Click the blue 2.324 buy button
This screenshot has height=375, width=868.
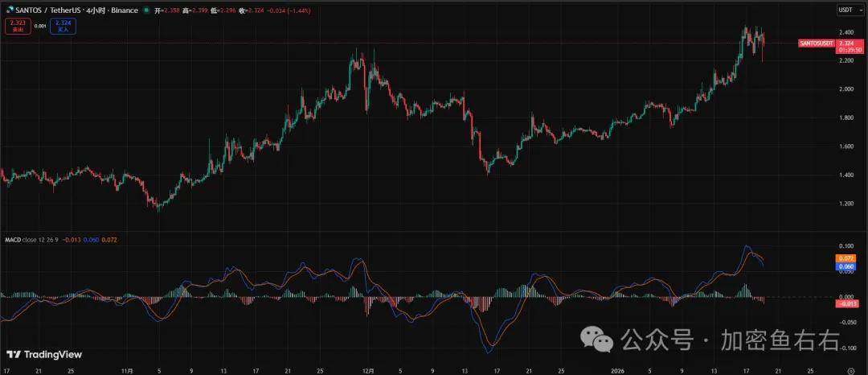63,26
